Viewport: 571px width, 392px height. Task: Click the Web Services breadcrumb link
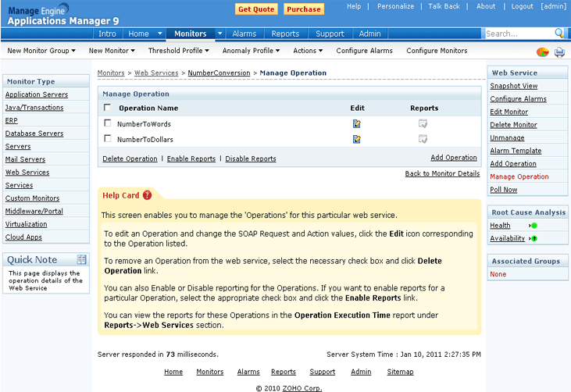coord(156,73)
